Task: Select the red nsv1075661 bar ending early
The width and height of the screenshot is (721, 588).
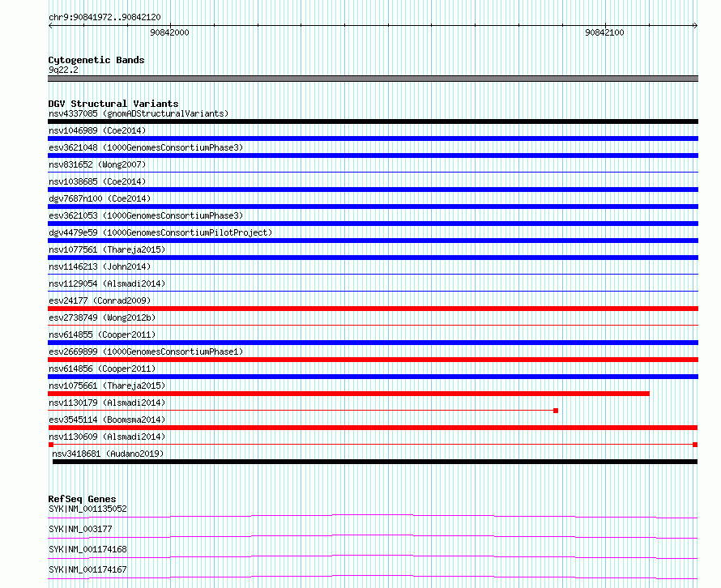Action: tap(348, 394)
